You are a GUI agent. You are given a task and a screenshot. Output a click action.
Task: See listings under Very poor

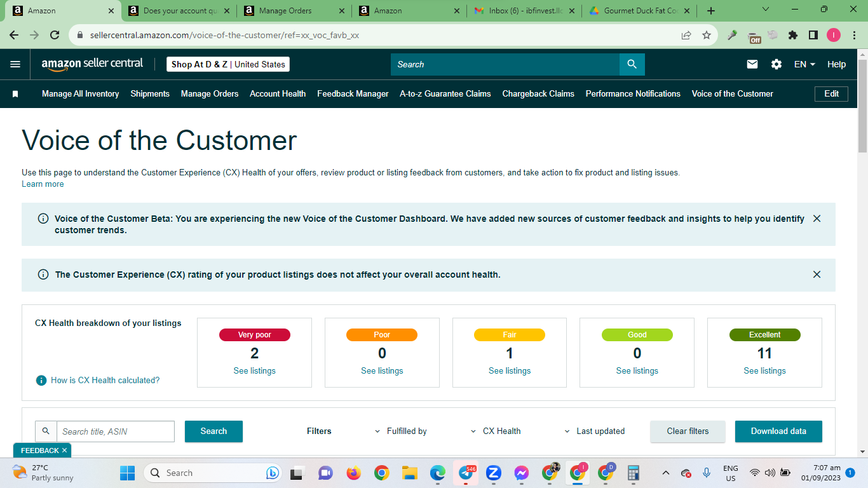[x=255, y=371]
